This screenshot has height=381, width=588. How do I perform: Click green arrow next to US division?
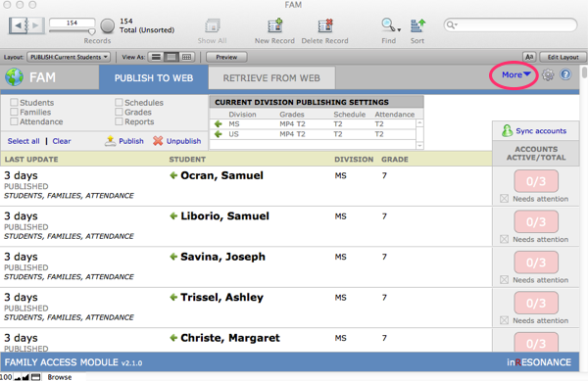tap(218, 134)
